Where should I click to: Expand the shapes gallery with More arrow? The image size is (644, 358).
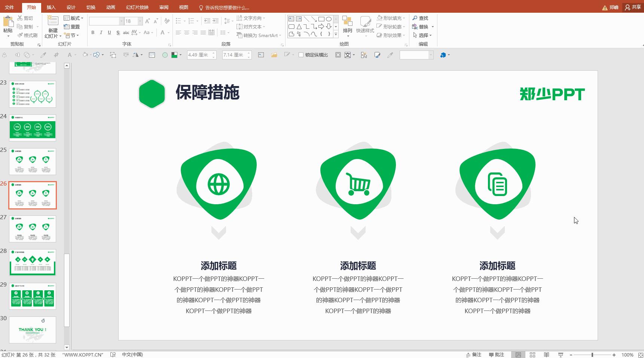(335, 34)
